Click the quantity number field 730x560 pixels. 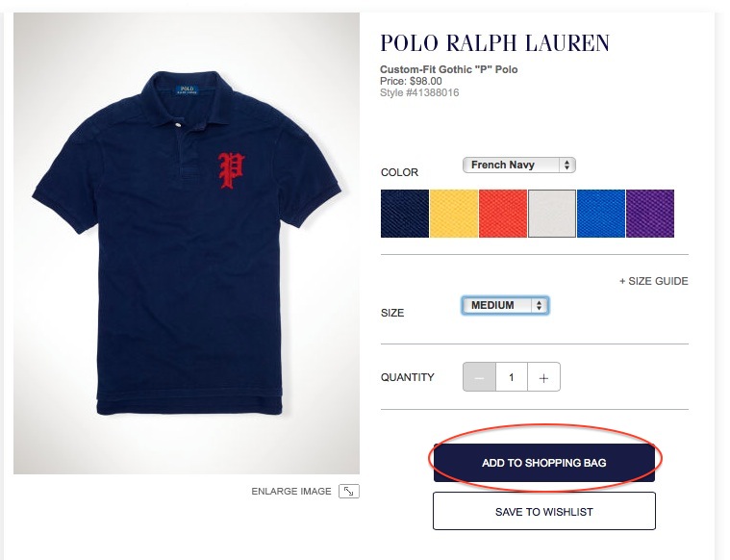(512, 377)
